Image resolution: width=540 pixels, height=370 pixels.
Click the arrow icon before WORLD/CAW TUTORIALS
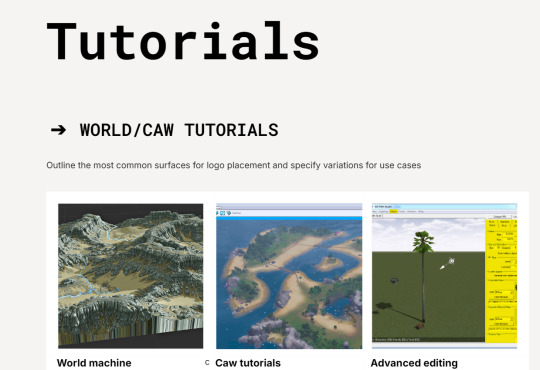(x=58, y=130)
